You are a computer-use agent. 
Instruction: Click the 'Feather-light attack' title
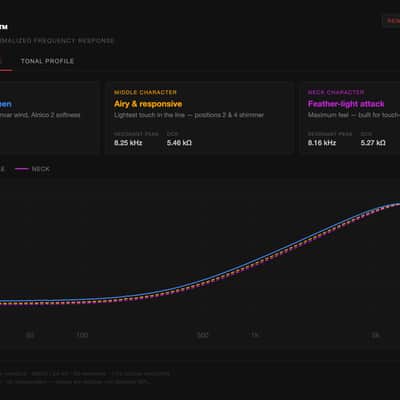click(346, 104)
